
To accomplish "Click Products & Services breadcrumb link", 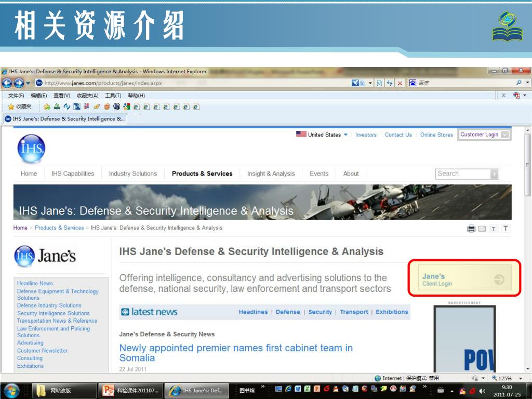I will [59, 228].
